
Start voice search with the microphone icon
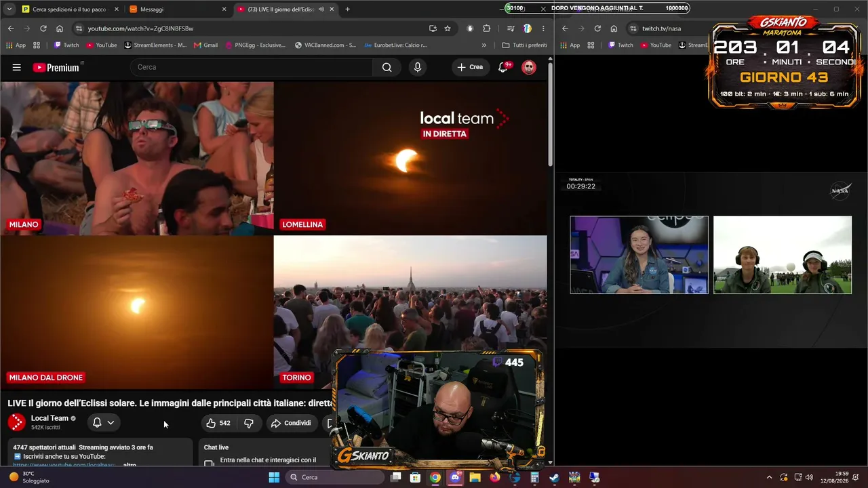[417, 67]
